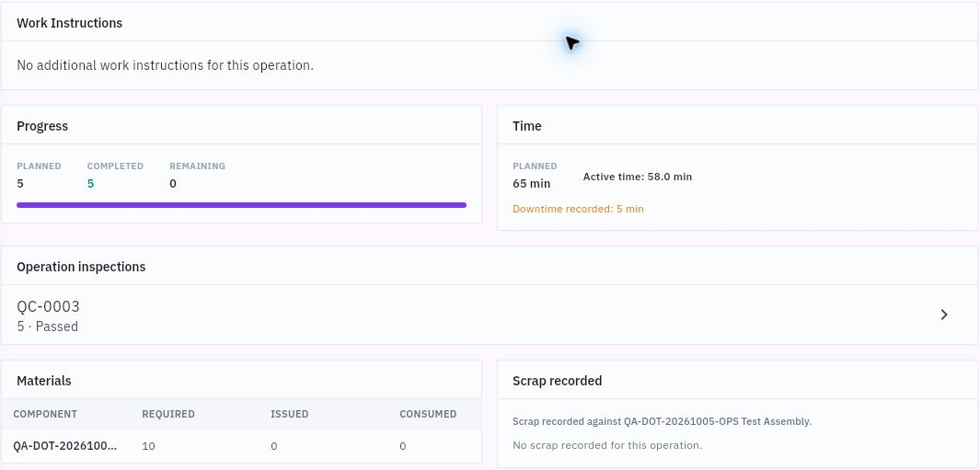This screenshot has width=980, height=470.
Task: Open inspection QC-0003
Action: point(490,315)
